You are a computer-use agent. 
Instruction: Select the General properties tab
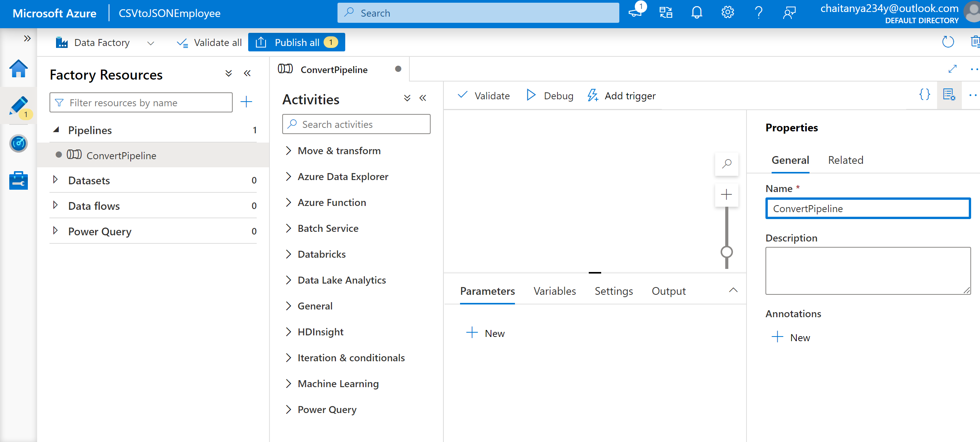[x=790, y=160]
